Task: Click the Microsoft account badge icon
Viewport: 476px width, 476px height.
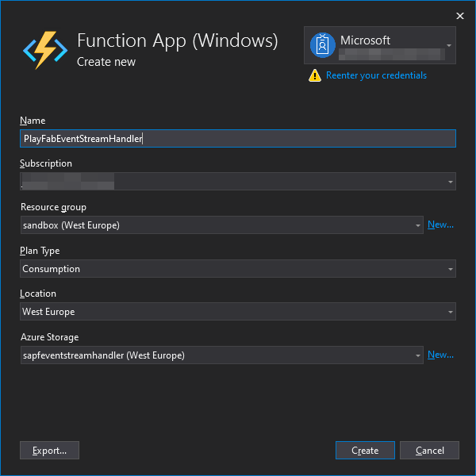Action: coord(322,45)
